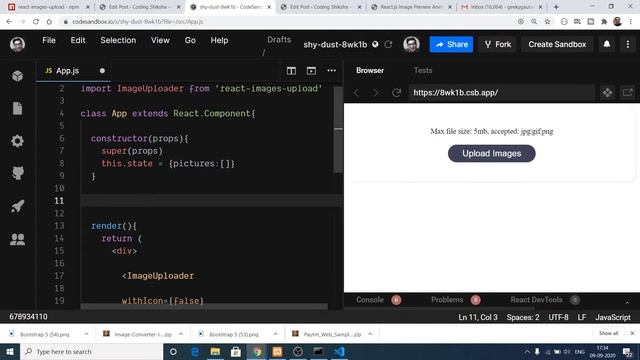Open the Selection menu
The width and height of the screenshot is (640, 360).
click(118, 40)
